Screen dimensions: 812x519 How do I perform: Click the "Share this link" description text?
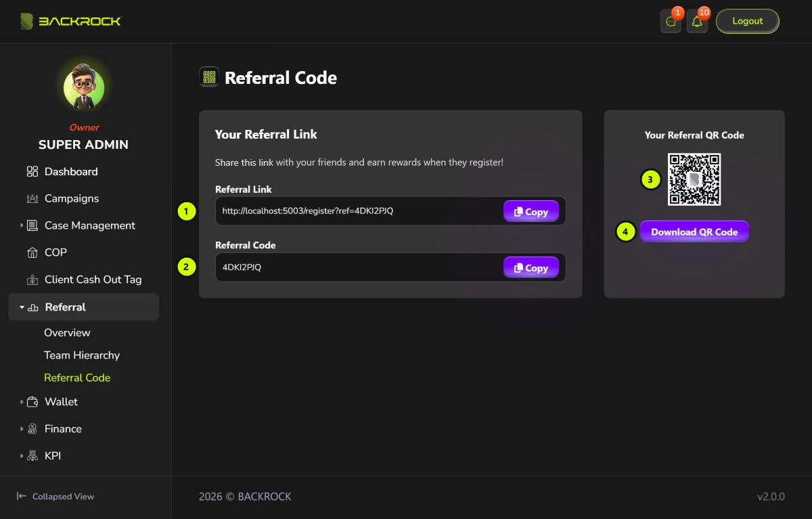(x=359, y=162)
